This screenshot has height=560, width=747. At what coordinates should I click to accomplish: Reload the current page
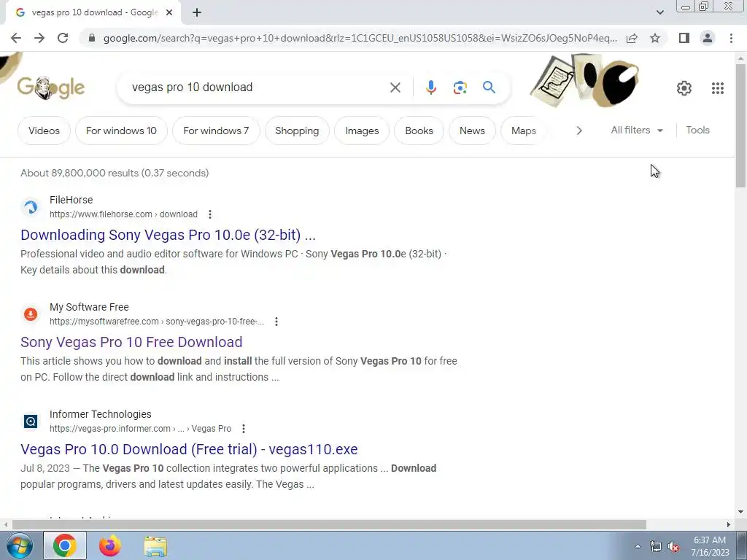click(63, 38)
